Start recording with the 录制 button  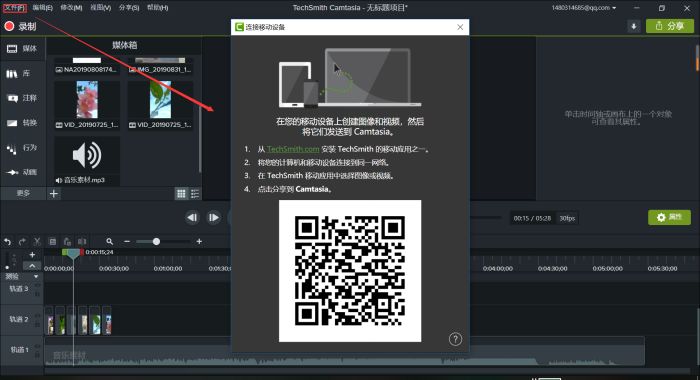[20, 26]
